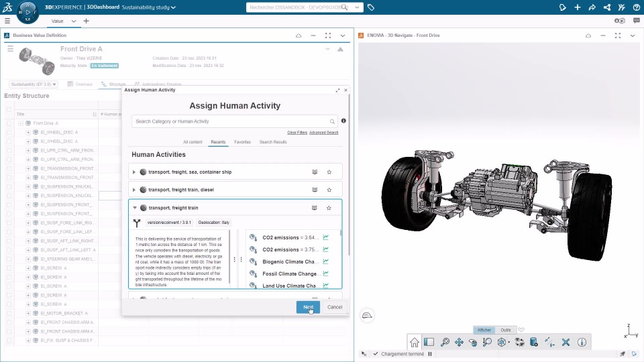
Task: Click the Advanced Search link
Action: (323, 133)
